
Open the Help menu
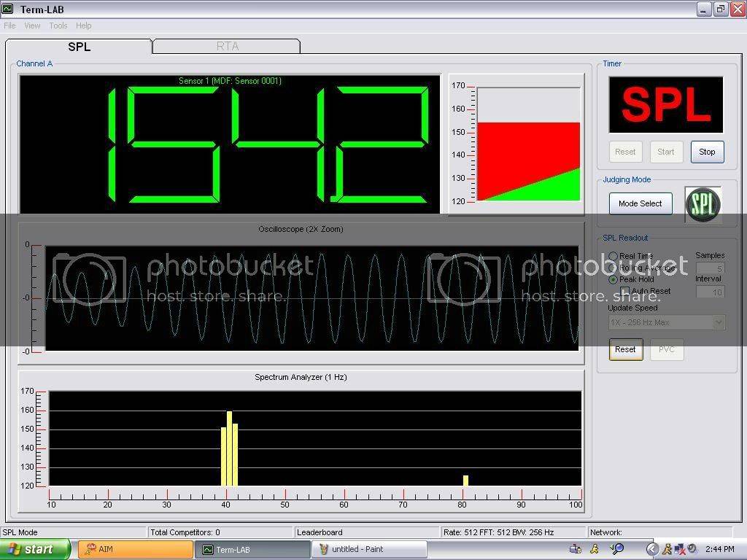point(83,26)
